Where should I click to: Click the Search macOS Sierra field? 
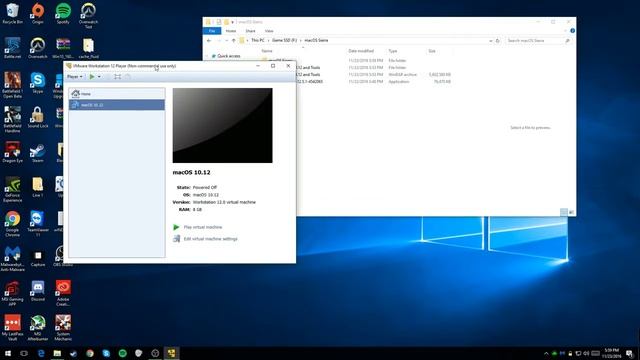538,41
